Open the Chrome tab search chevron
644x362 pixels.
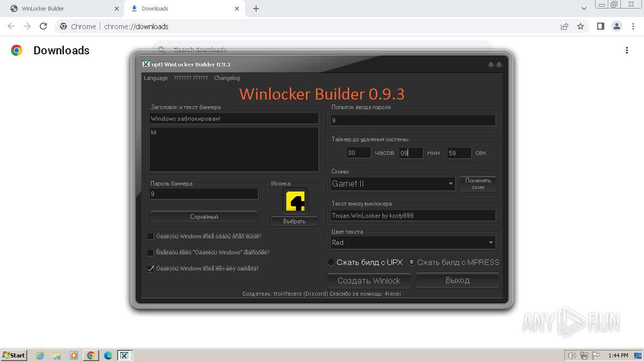tap(584, 9)
